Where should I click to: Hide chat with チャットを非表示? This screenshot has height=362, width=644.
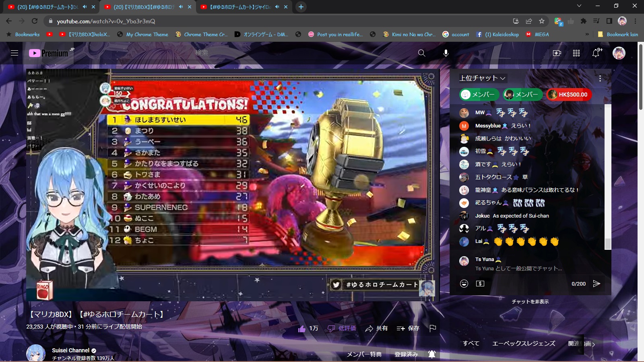(530, 301)
